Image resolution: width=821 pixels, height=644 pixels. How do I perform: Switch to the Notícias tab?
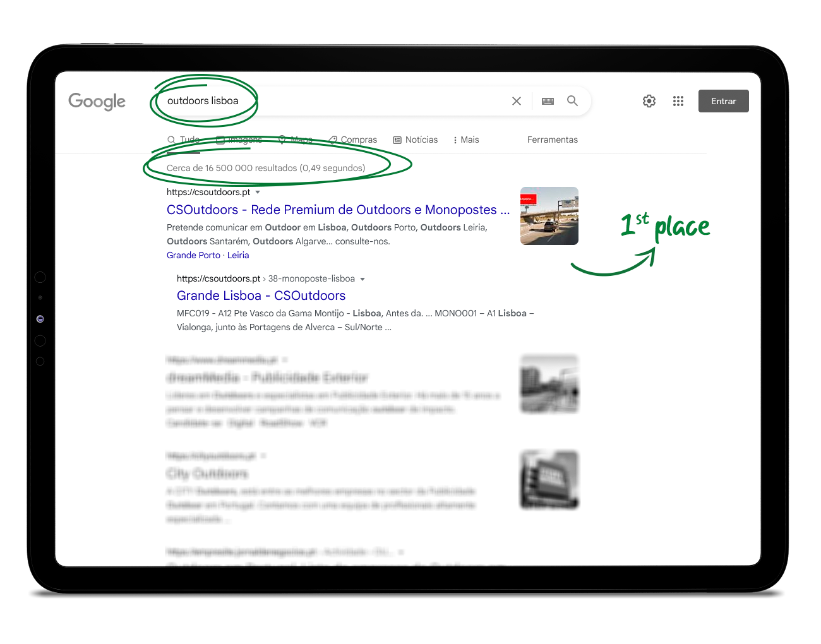point(415,140)
